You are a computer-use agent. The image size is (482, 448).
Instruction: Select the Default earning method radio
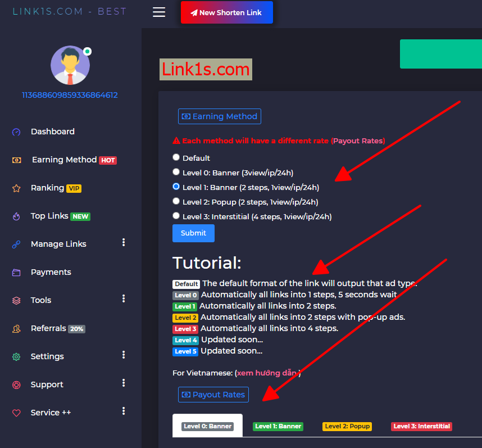coord(176,157)
